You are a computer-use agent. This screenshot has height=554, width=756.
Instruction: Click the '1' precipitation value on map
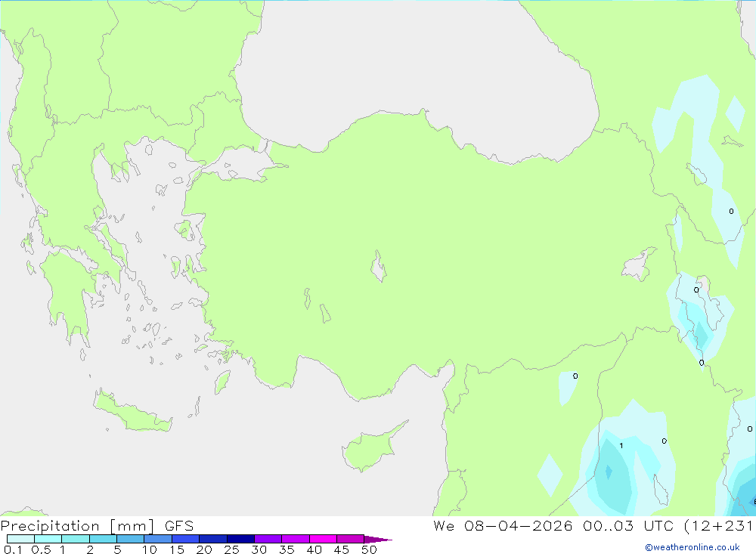click(x=621, y=445)
